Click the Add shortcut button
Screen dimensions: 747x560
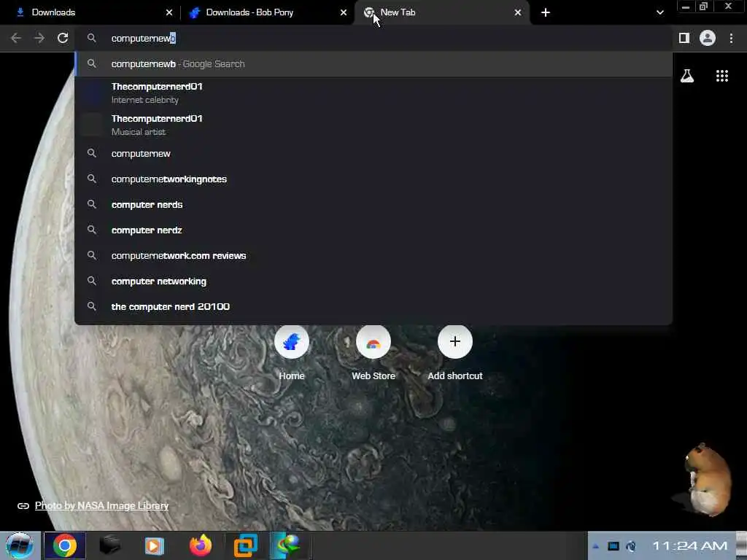pos(455,351)
